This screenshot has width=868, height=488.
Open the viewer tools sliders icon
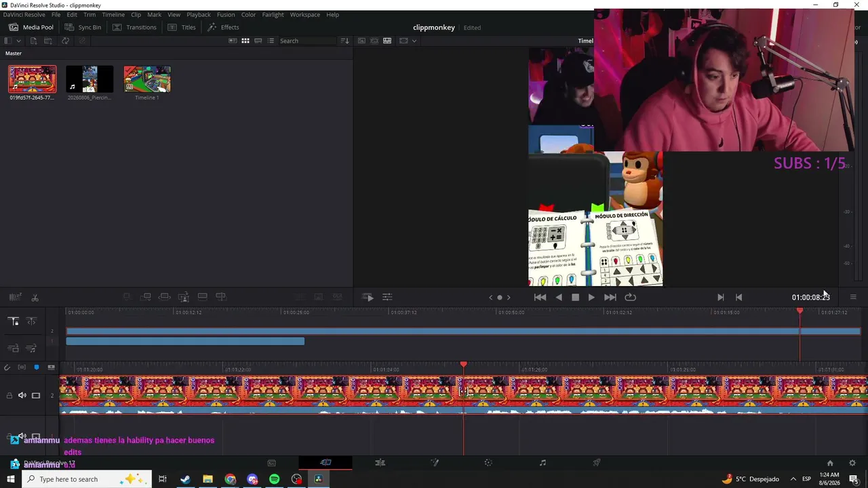(387, 297)
